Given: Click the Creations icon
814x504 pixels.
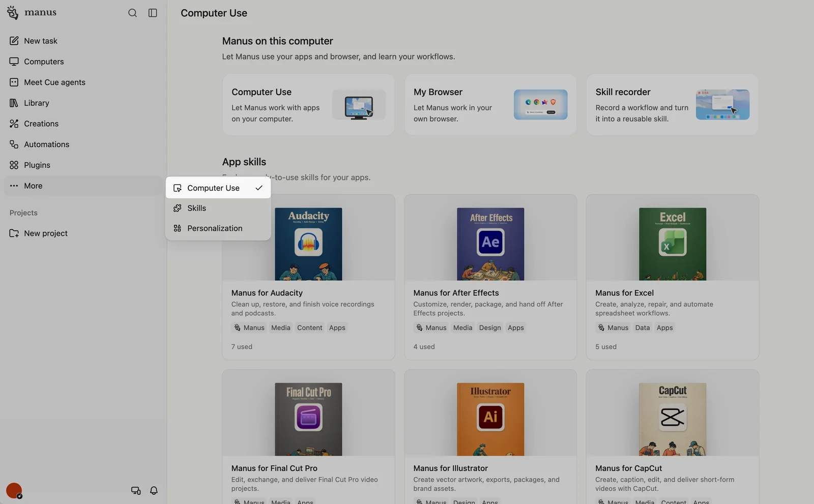Looking at the screenshot, I should (14, 124).
